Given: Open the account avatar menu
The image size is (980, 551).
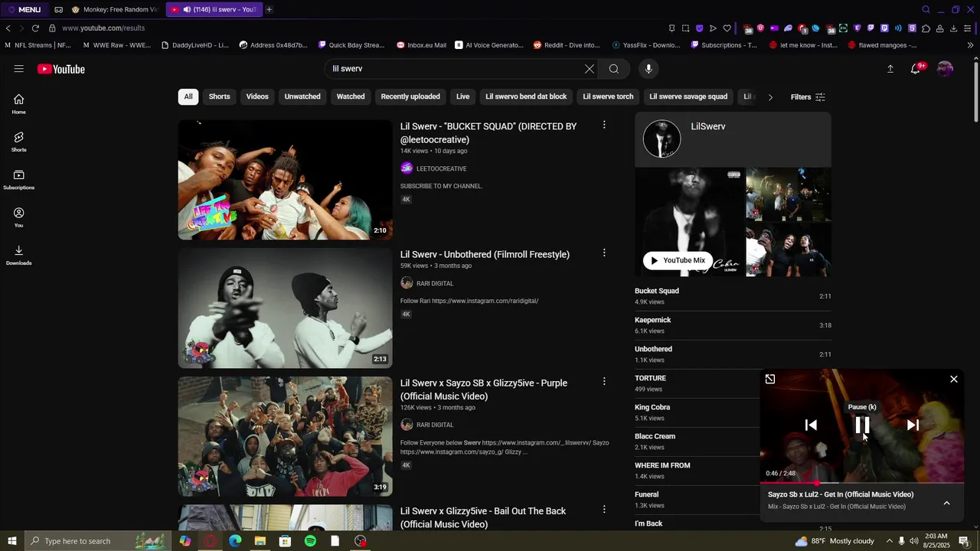Looking at the screenshot, I should coord(946,69).
